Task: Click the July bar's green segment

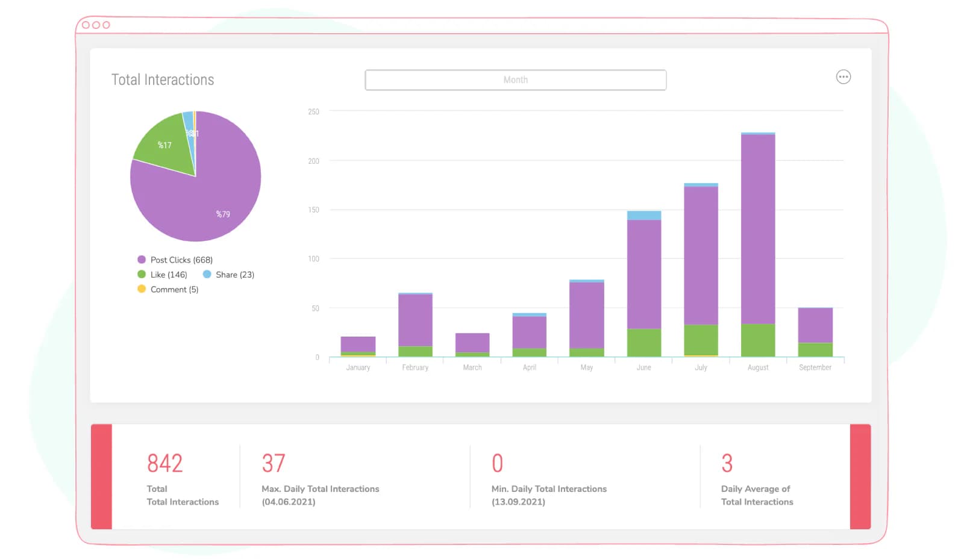Action: pyautogui.click(x=701, y=340)
